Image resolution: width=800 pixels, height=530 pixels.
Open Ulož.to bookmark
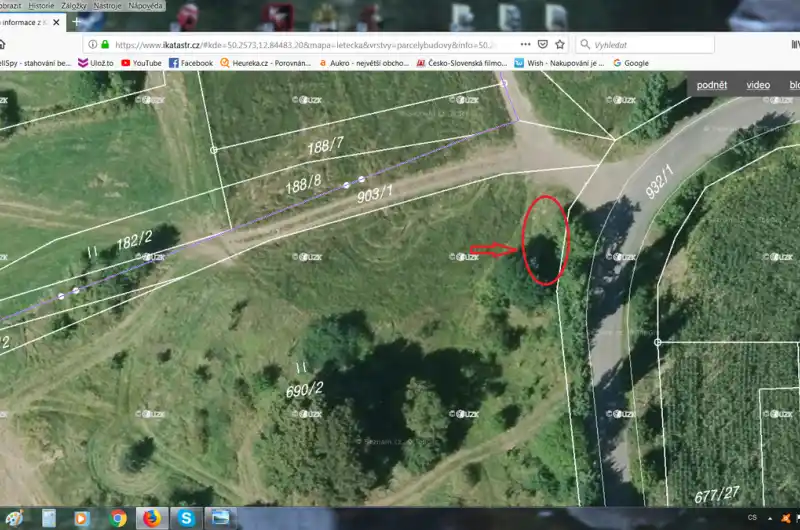tap(95, 63)
